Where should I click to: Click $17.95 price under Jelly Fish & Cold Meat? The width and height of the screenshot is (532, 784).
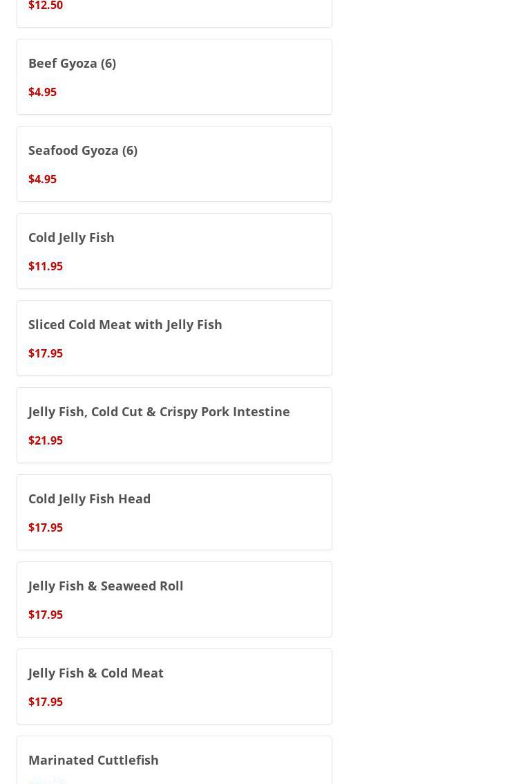point(46,702)
